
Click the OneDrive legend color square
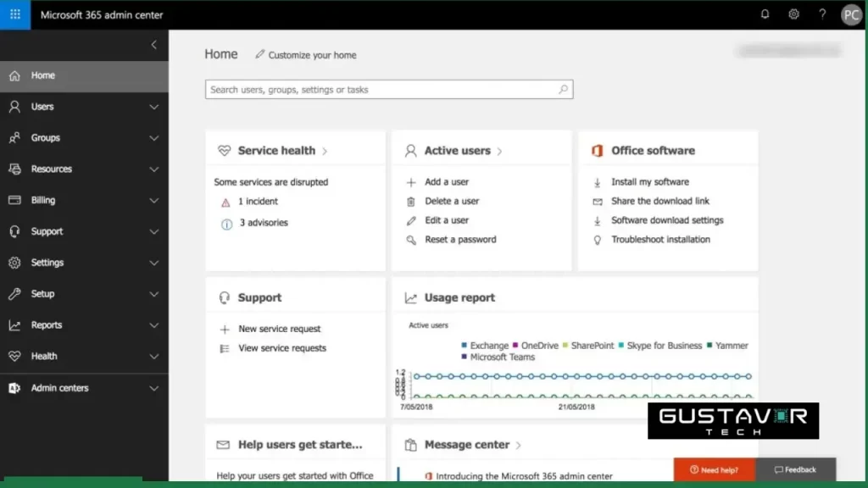(515, 346)
